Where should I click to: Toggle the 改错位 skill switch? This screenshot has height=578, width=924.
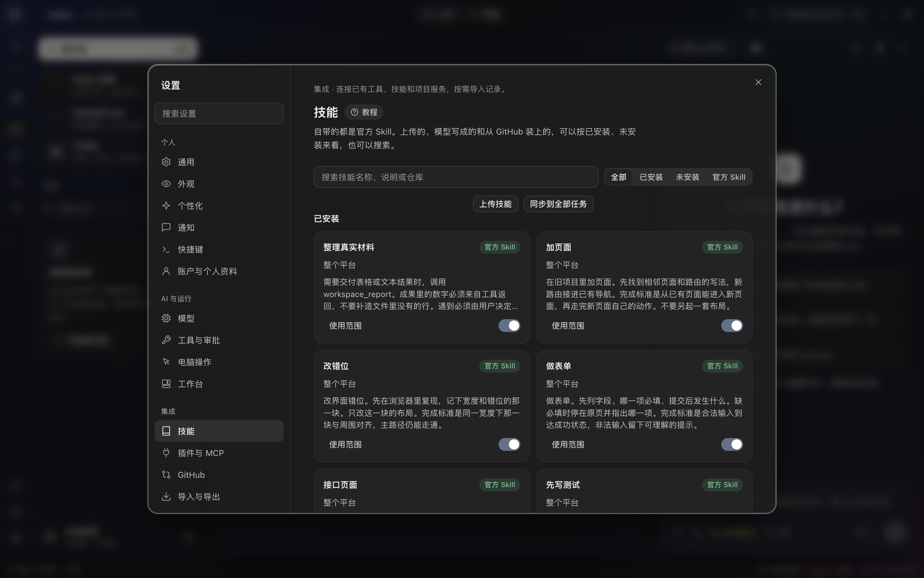[x=509, y=444]
